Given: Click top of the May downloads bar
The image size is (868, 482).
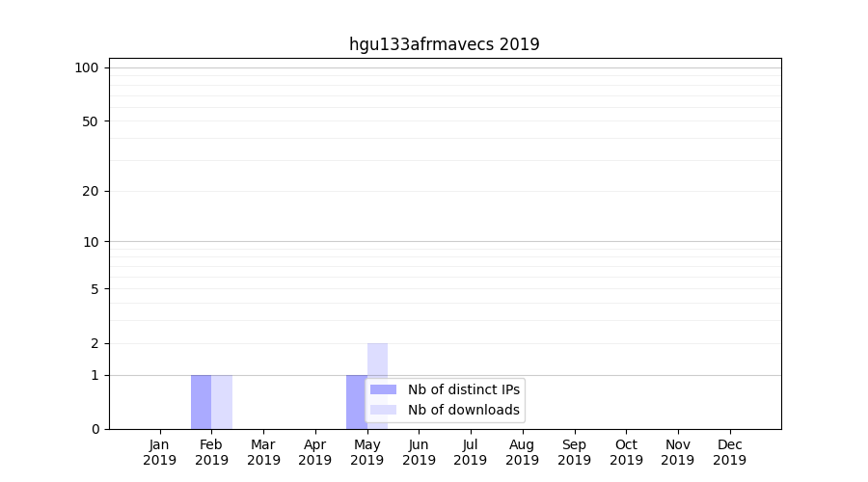Looking at the screenshot, I should point(377,346).
